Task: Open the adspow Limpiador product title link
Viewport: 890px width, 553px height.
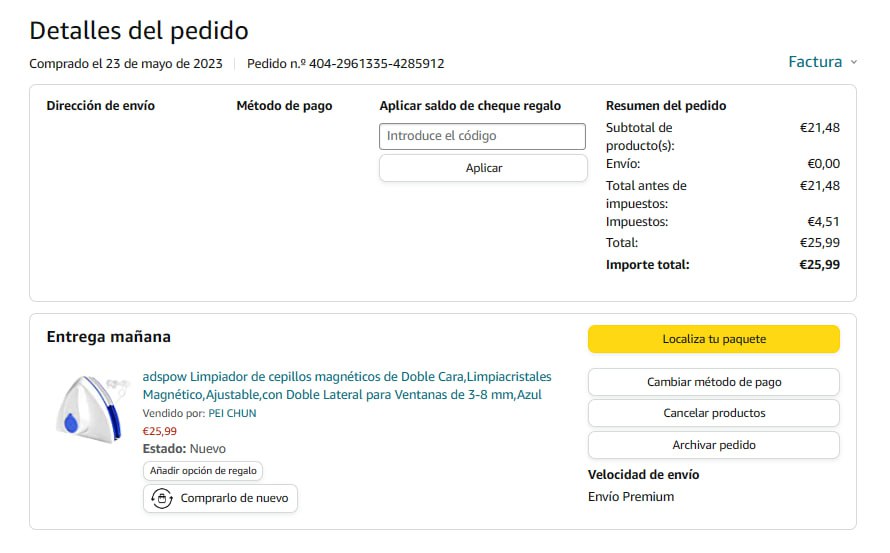Action: 346,386
